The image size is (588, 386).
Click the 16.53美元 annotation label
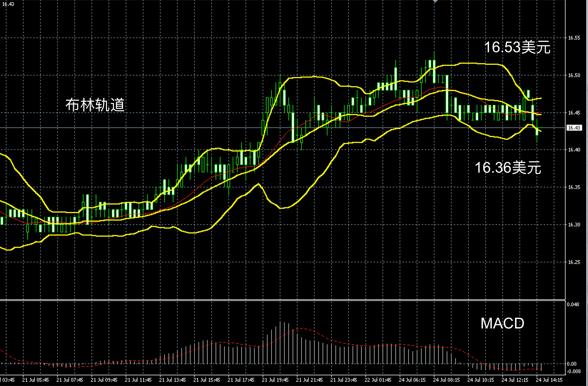(x=517, y=47)
